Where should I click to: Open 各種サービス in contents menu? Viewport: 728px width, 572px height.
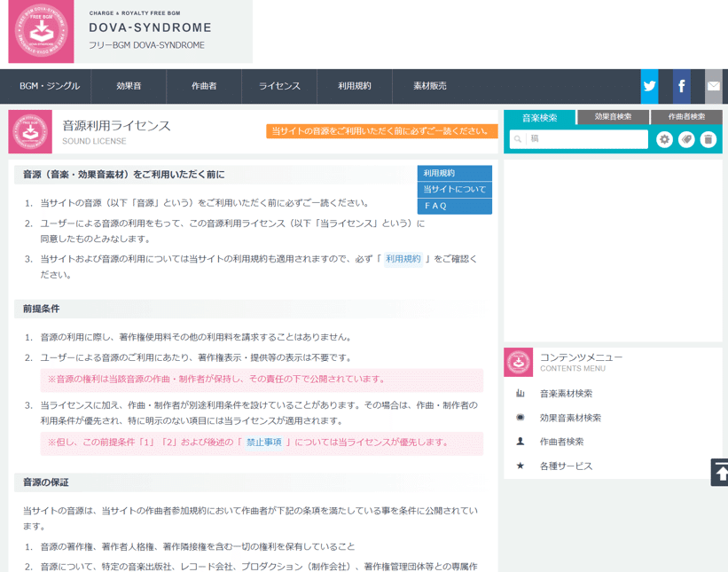coord(566,466)
